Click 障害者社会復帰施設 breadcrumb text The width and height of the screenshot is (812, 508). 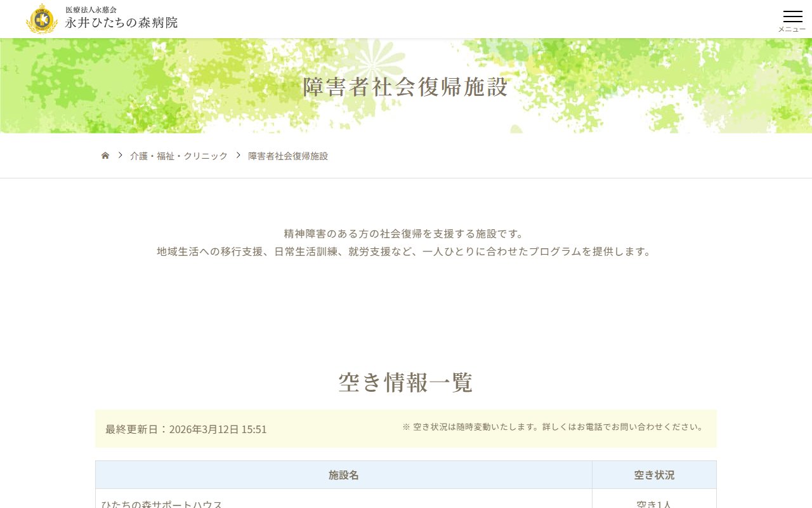(288, 156)
